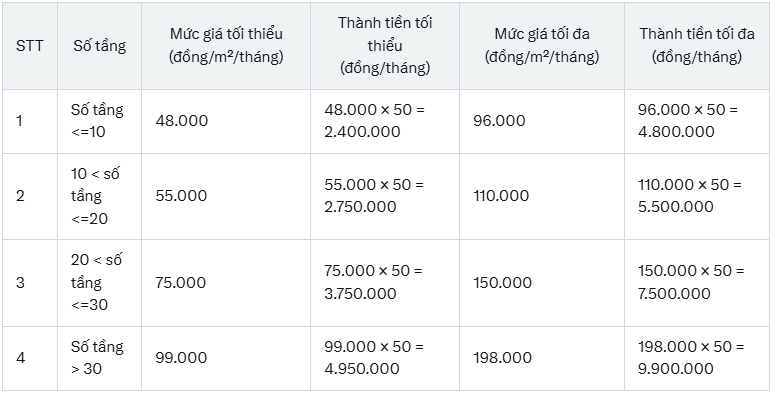The image size is (775, 393).
Task: Select the 9.900.000 total cell
Action: point(697,358)
